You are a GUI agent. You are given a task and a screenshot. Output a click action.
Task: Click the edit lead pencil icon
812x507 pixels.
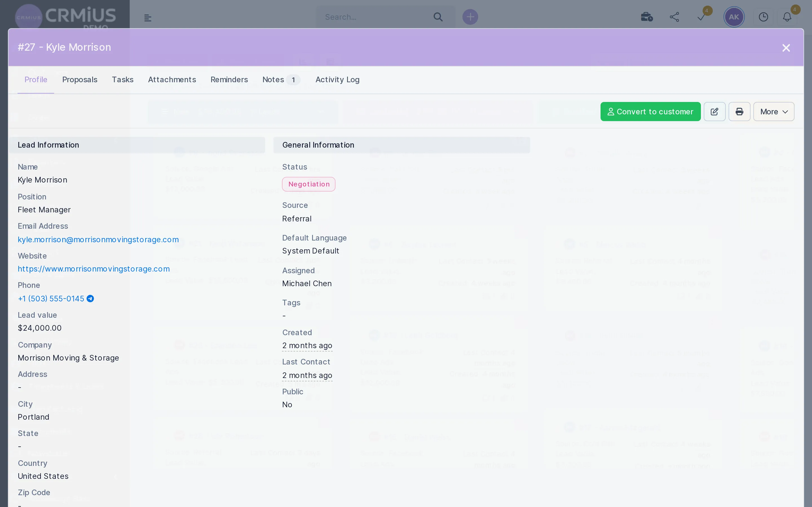(x=714, y=112)
